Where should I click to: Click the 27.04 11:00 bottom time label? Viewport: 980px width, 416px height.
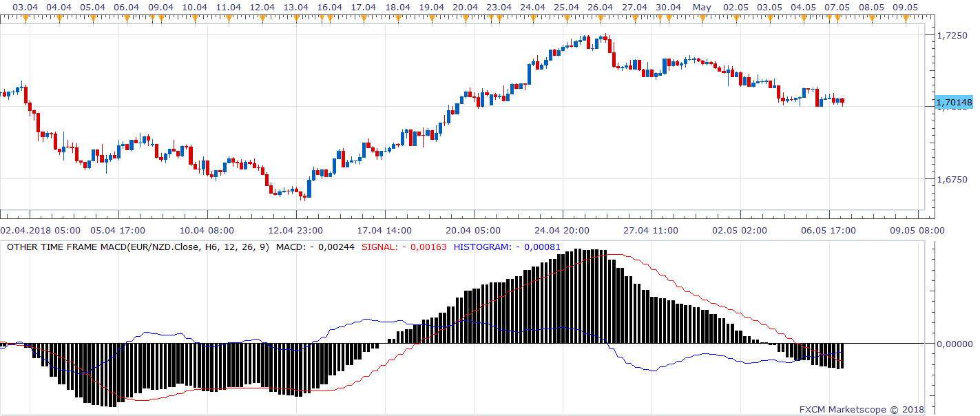pyautogui.click(x=651, y=231)
